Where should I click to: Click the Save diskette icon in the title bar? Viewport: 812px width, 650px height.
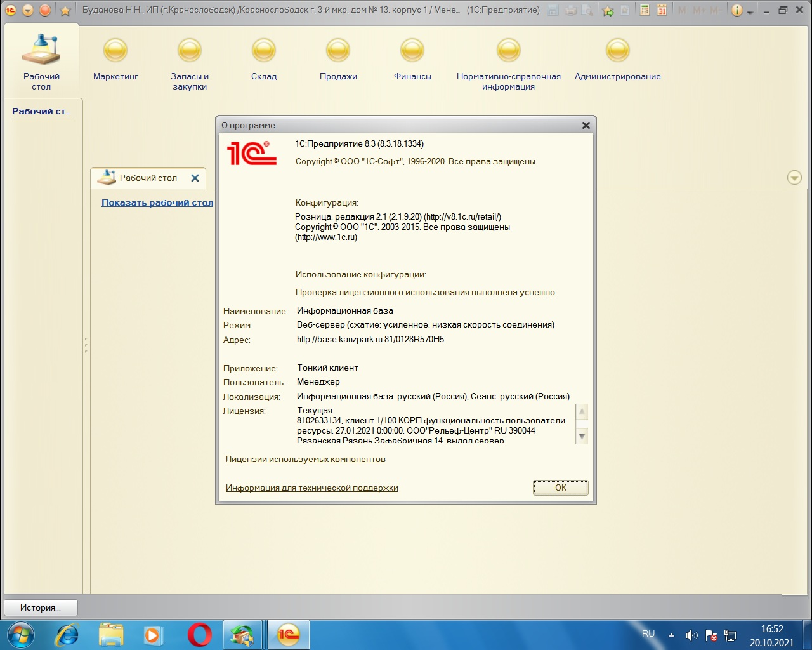(553, 10)
